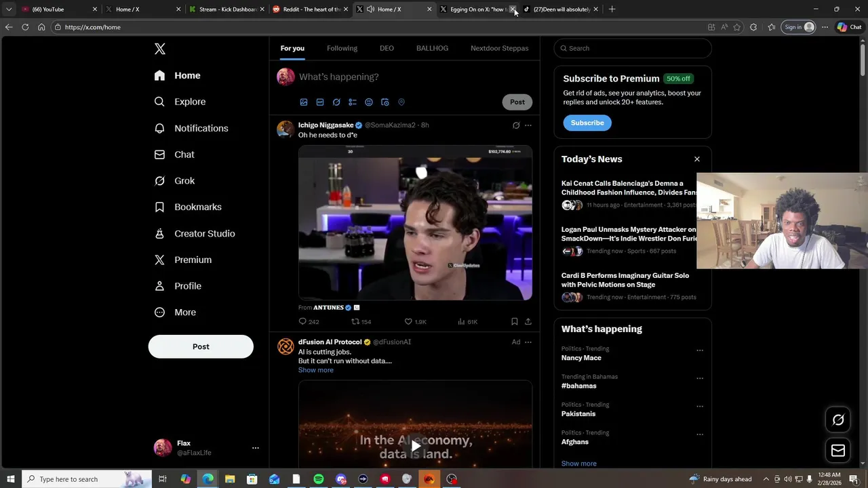Click the Search field on X
868x488 pixels.
point(633,48)
